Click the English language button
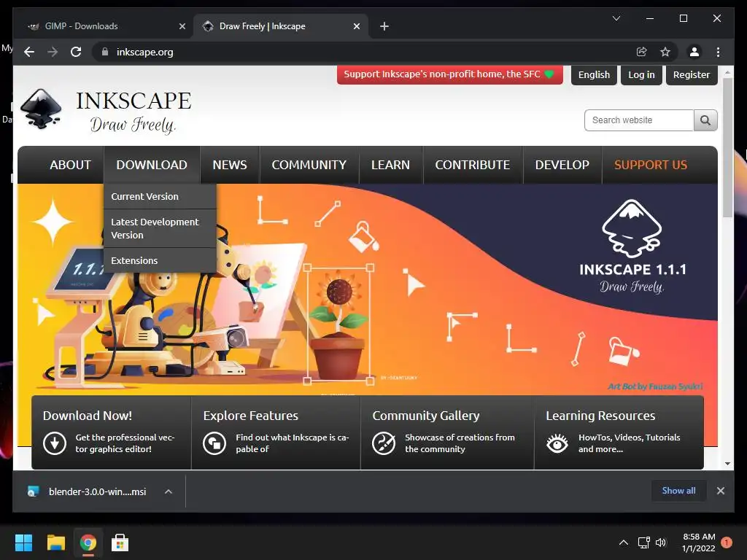This screenshot has height=560, width=747. point(594,75)
